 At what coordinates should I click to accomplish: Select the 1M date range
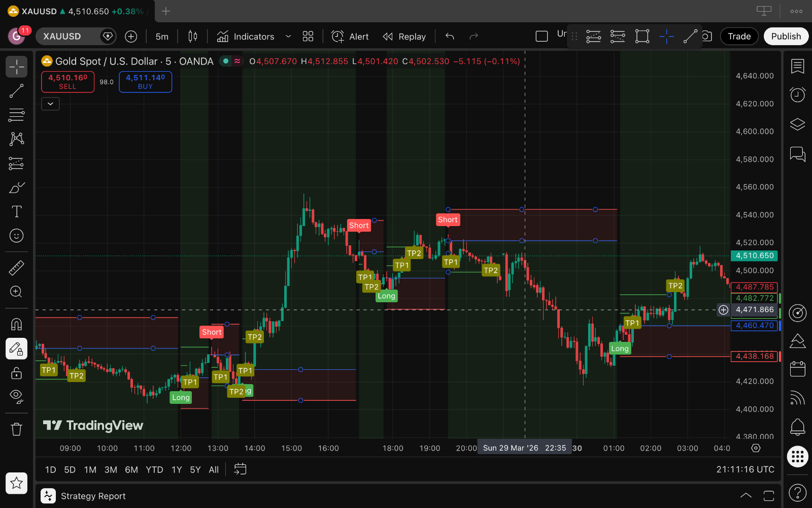click(90, 470)
